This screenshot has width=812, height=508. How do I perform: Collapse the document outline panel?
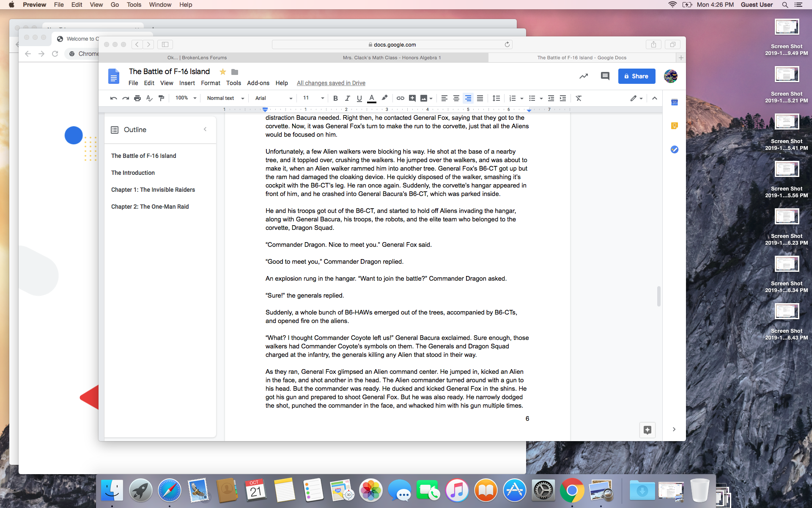click(205, 129)
